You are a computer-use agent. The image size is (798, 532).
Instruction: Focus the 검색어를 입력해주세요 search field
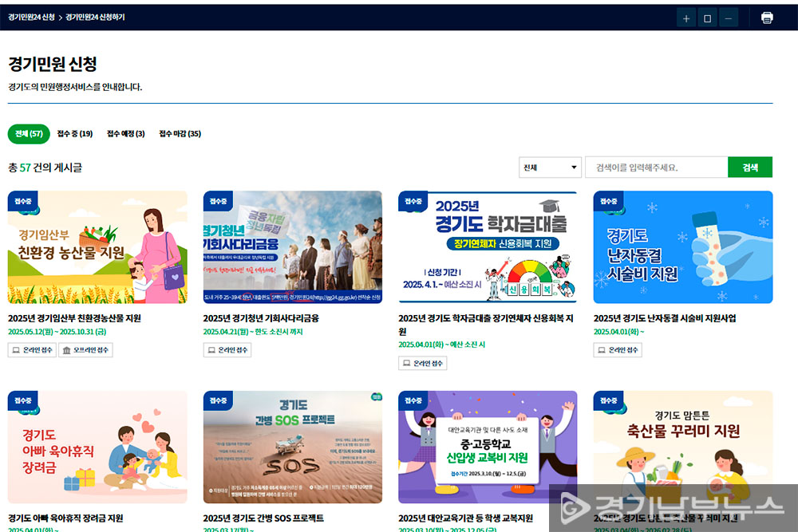click(x=656, y=167)
